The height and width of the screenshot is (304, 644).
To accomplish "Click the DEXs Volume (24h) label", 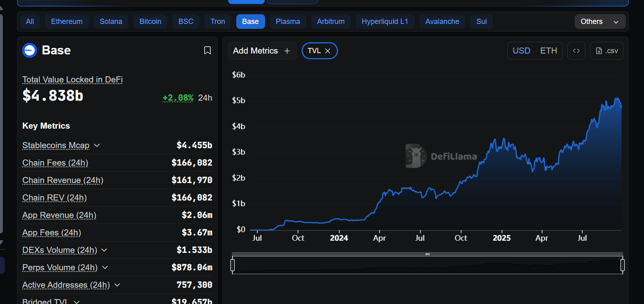I will point(60,250).
